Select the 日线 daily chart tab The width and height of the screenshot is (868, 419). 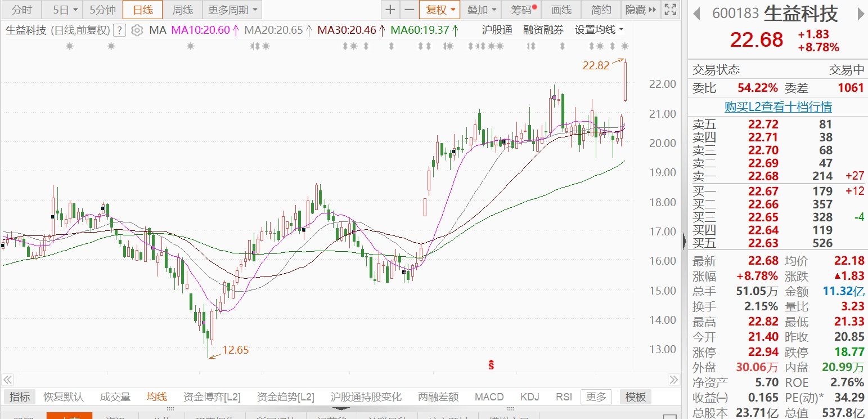pos(143,10)
